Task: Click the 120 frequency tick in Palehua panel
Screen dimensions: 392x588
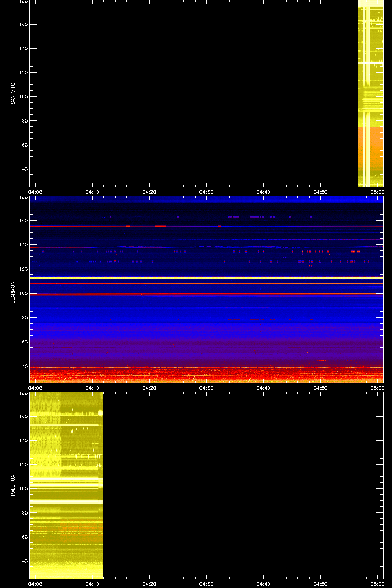Action: tap(23, 465)
